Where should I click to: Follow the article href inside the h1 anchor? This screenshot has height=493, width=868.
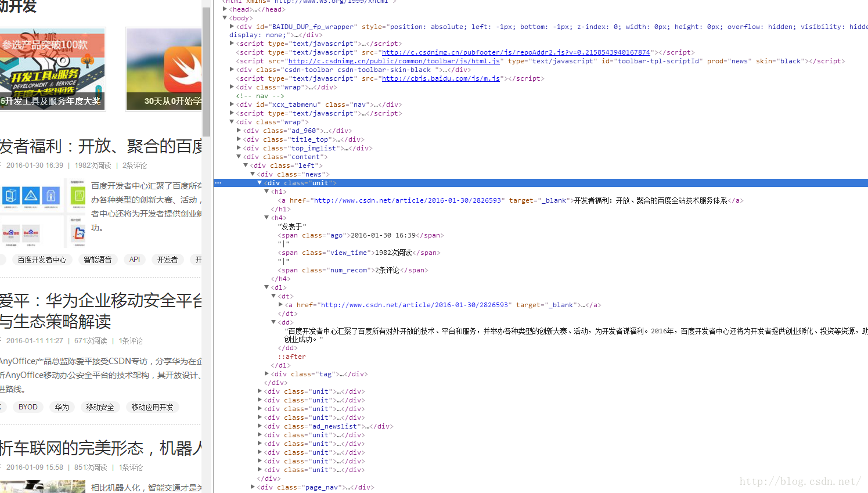point(407,200)
